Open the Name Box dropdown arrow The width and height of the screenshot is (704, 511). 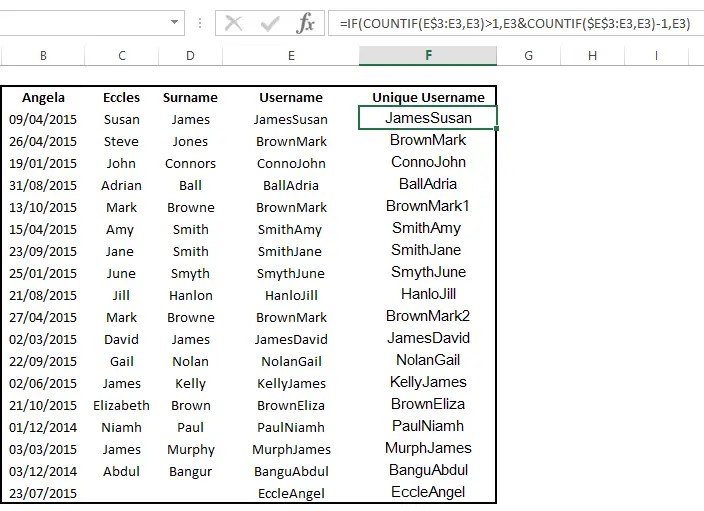click(174, 22)
